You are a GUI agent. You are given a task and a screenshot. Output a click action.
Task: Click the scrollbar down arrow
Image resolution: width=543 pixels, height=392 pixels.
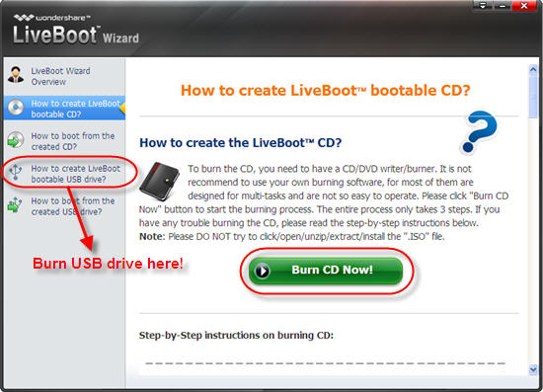[x=533, y=370]
